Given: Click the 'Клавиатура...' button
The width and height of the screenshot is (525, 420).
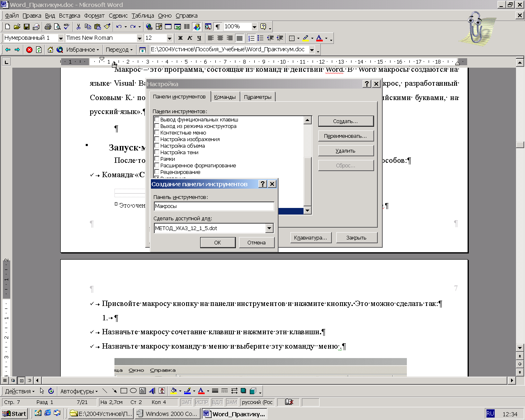Looking at the screenshot, I should coord(310,237).
